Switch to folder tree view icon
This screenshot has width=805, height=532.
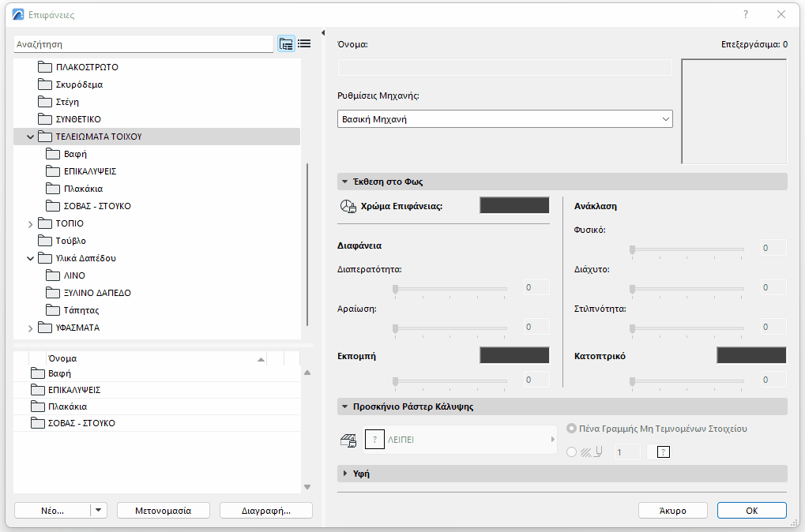point(286,43)
